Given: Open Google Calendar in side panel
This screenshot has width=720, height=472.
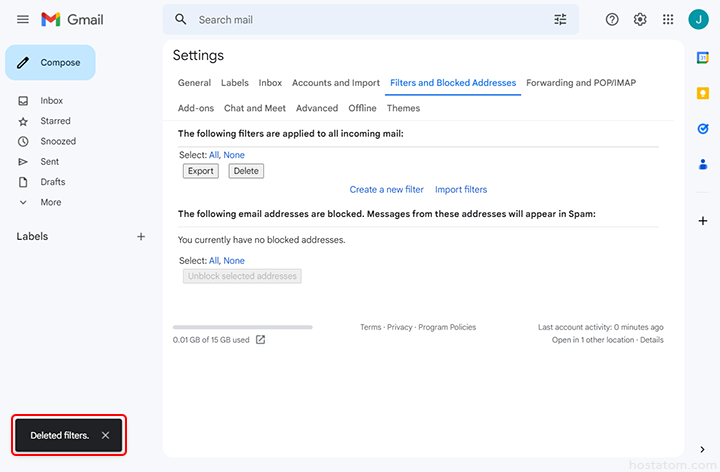Looking at the screenshot, I should click(x=703, y=58).
